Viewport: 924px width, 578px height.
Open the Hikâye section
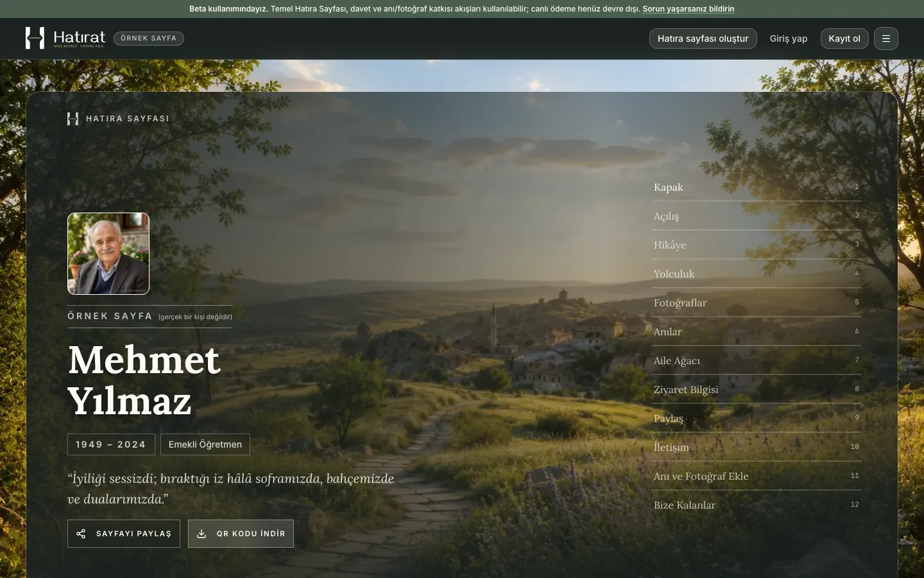756,245
